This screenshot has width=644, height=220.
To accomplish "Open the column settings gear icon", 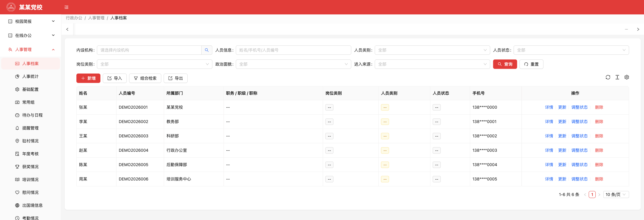I will (627, 77).
